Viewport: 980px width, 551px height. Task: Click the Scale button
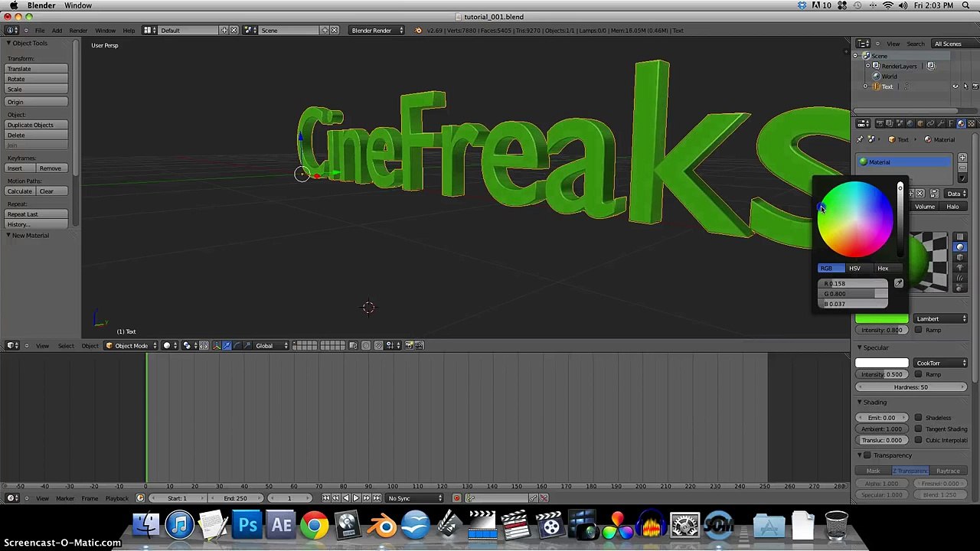click(37, 90)
